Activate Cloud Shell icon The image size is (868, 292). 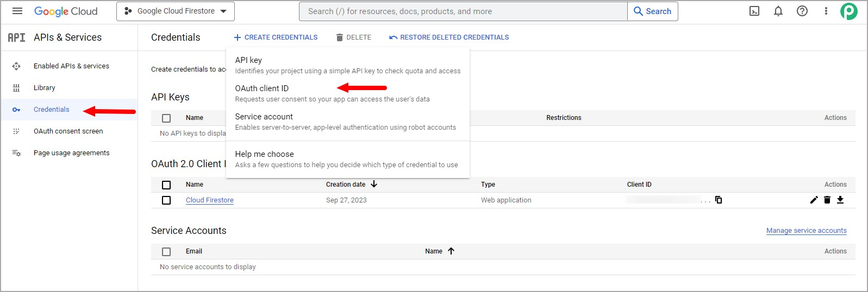pos(754,11)
